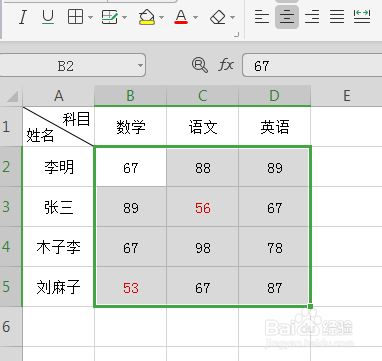Select row 3 header

click(x=11, y=207)
